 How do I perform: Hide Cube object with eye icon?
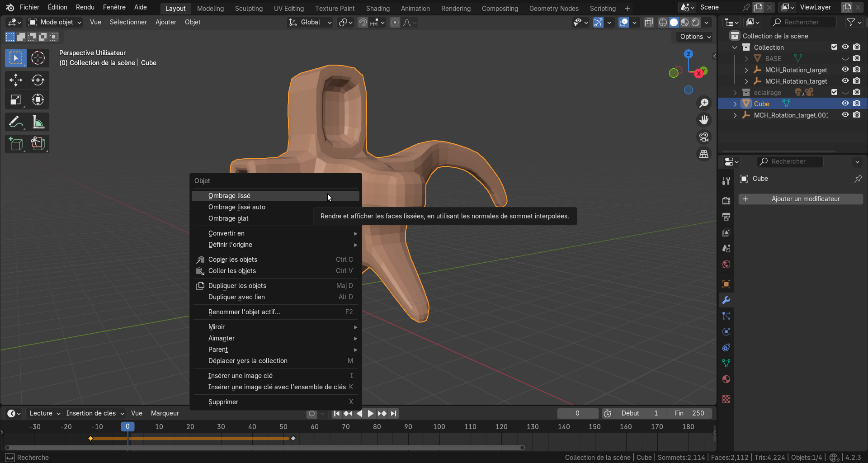(845, 104)
